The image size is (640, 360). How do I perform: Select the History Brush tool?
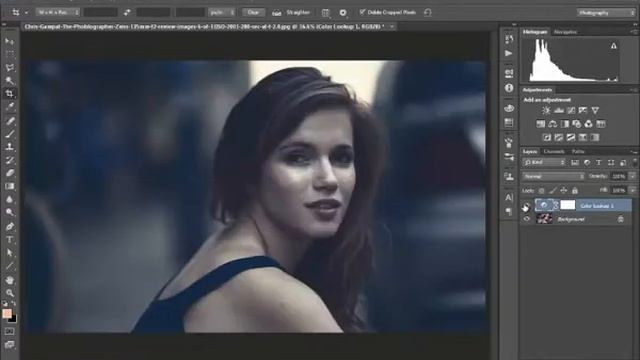tap(9, 160)
